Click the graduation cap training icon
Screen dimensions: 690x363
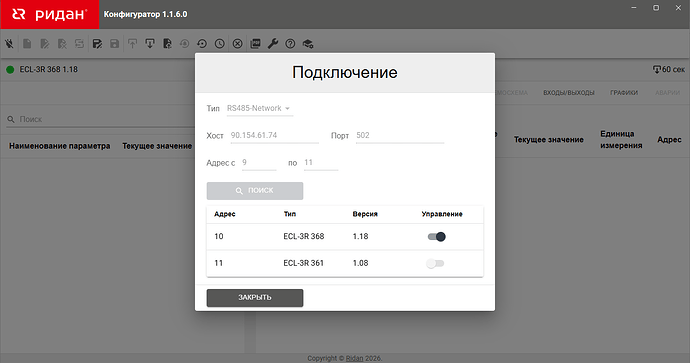point(308,44)
